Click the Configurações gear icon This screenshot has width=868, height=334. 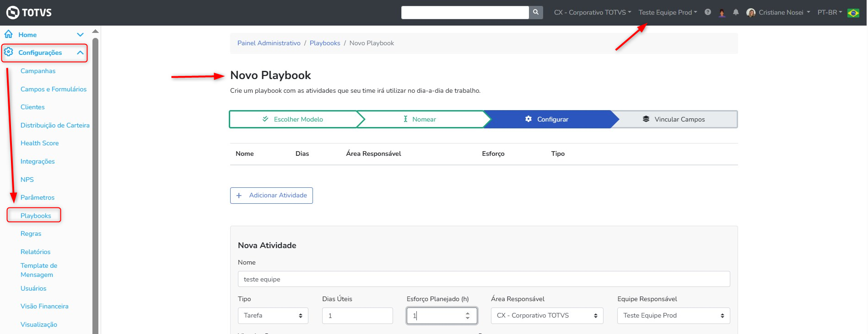pos(9,52)
